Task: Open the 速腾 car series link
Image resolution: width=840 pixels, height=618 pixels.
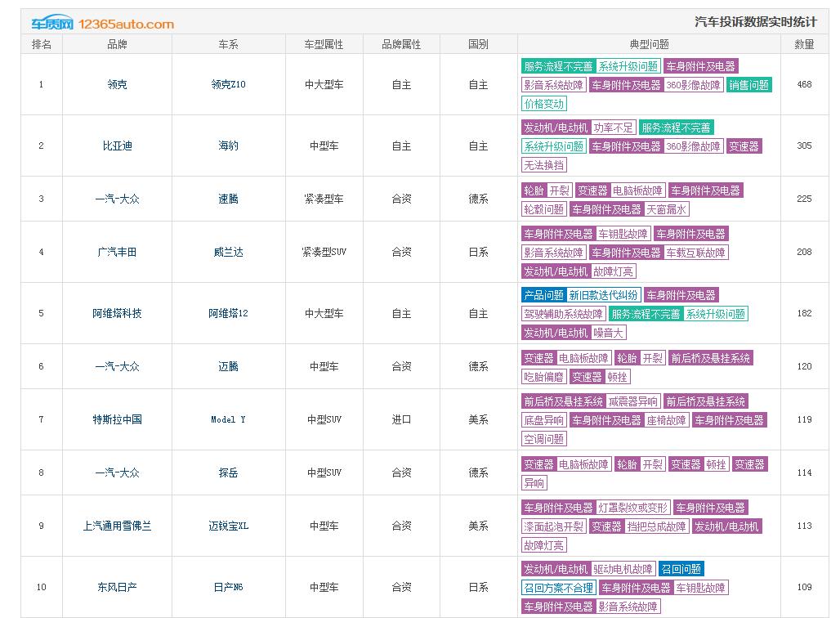Action: [228, 199]
